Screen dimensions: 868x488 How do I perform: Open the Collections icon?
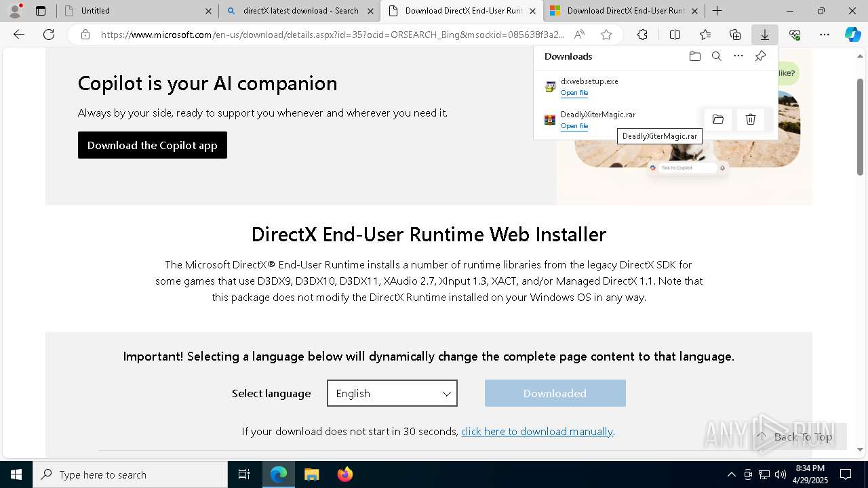coord(735,35)
